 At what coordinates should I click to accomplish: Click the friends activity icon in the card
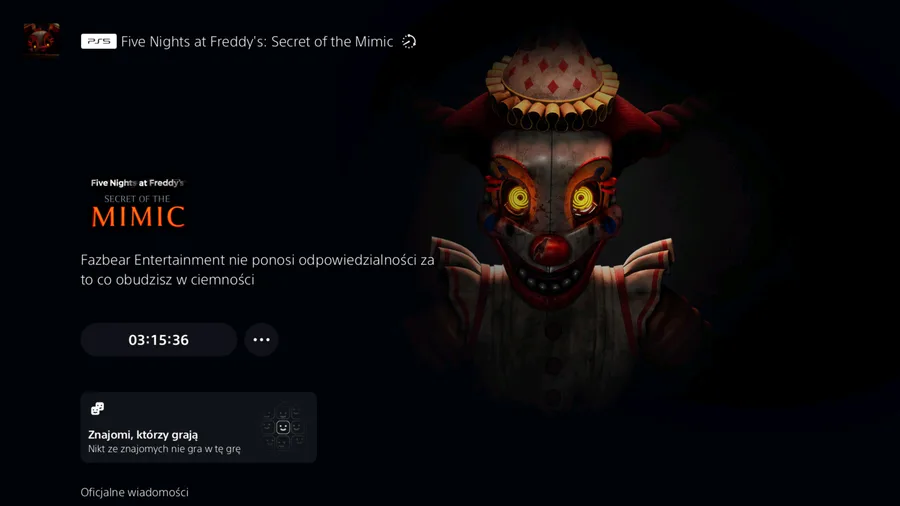click(98, 408)
